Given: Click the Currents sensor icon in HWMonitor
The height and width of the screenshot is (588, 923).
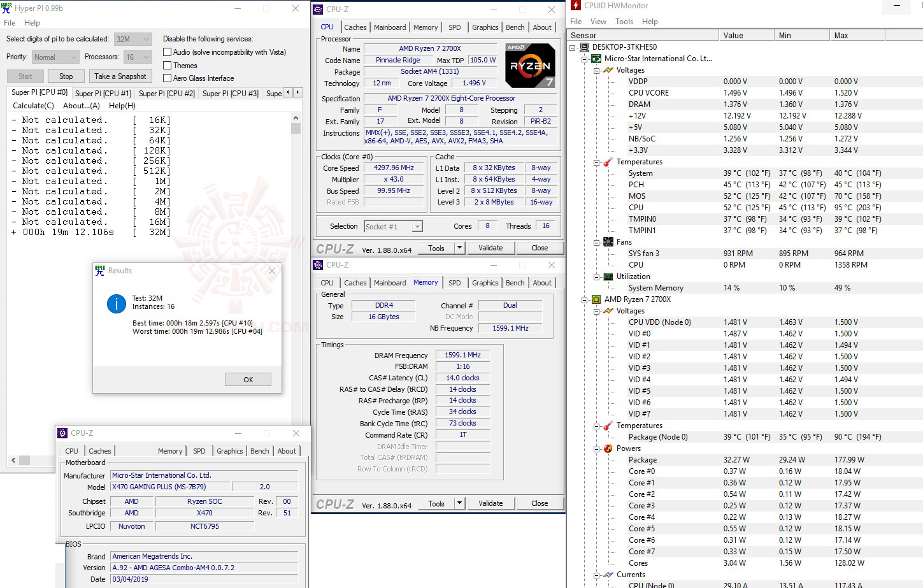Looking at the screenshot, I should click(607, 574).
